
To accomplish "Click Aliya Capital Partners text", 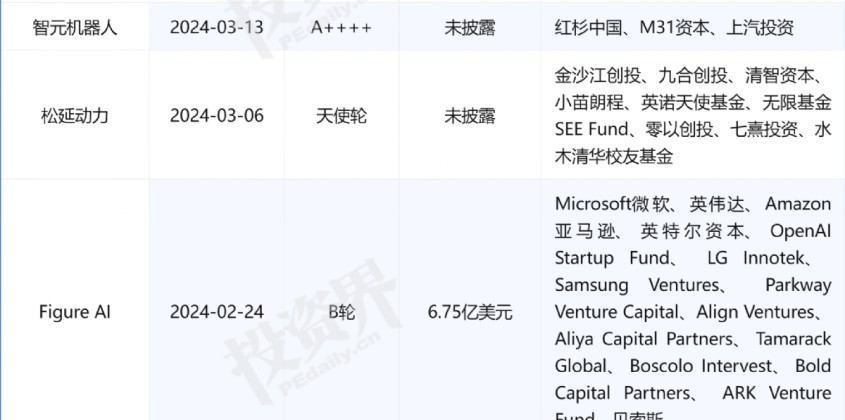I will click(644, 339).
